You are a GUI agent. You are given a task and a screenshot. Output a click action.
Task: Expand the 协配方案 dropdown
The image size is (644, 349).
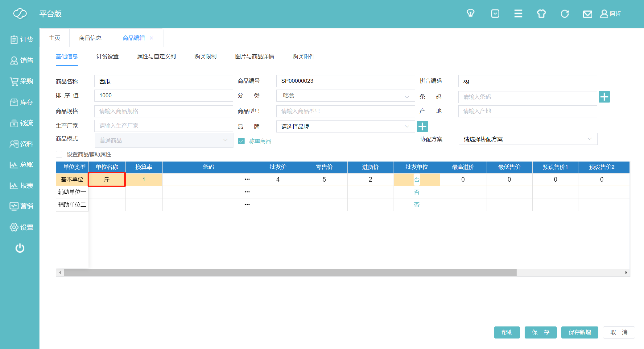point(528,139)
